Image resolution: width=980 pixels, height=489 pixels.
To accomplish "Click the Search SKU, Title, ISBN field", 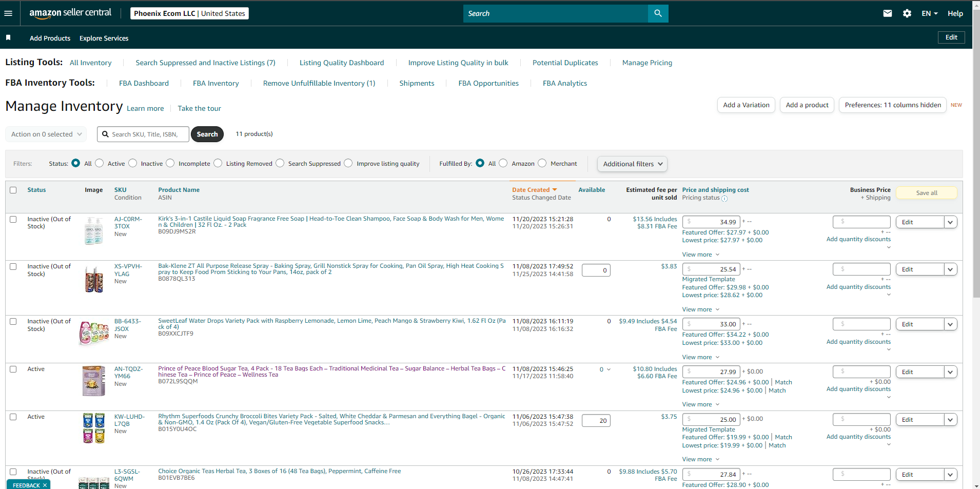I will click(x=143, y=134).
